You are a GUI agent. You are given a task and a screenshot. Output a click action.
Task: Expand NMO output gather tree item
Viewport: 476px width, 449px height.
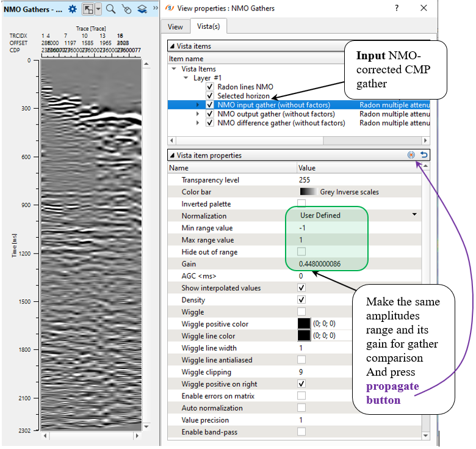pyautogui.click(x=197, y=114)
